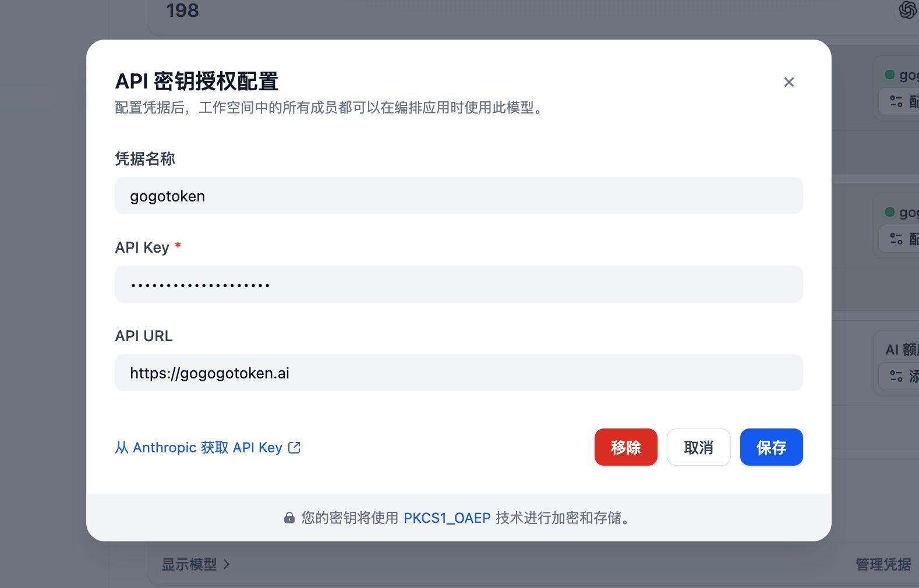
Task: Close the API key authorization dialog
Action: [x=789, y=82]
